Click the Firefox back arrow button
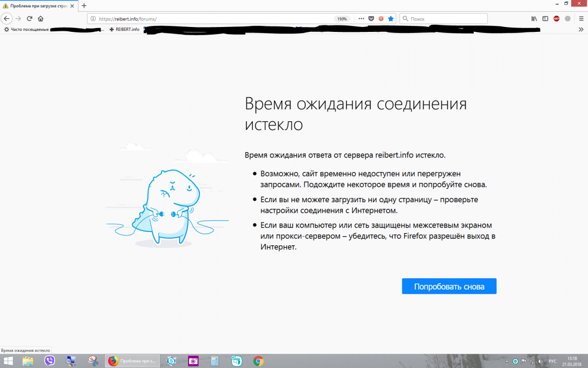 [x=6, y=19]
